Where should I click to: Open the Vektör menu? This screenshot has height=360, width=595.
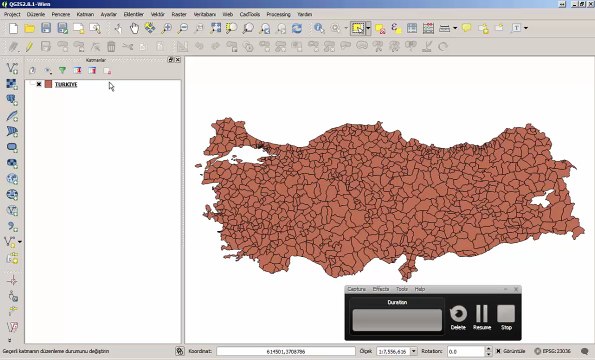(157, 14)
